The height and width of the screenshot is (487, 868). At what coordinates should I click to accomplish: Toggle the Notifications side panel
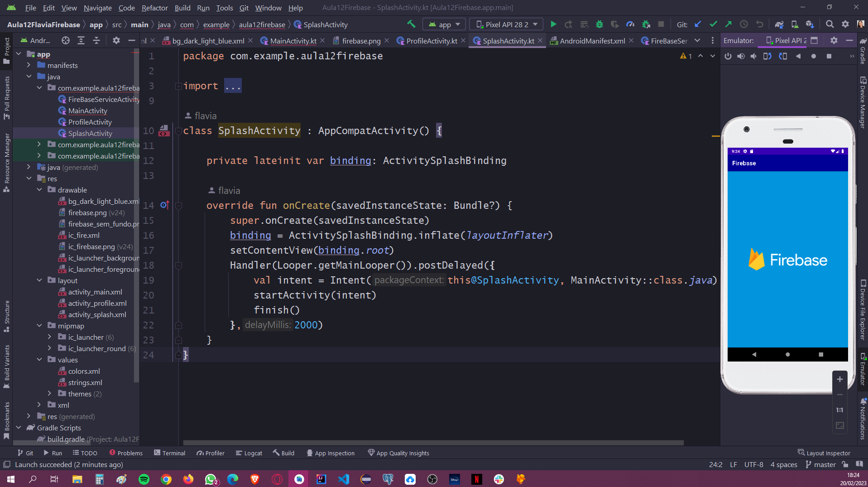pos(863,419)
